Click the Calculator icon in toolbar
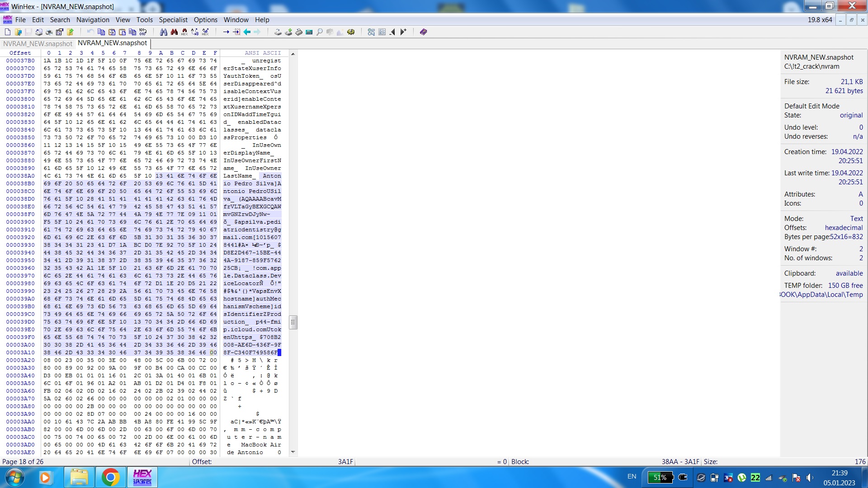Screen dimensions: 868x488 tap(309, 32)
